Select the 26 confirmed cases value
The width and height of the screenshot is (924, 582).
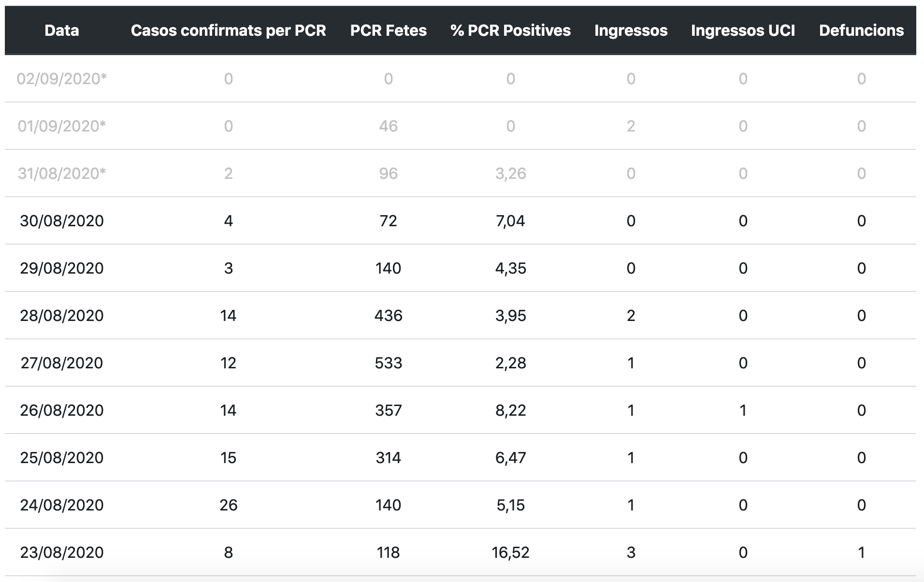[228, 505]
